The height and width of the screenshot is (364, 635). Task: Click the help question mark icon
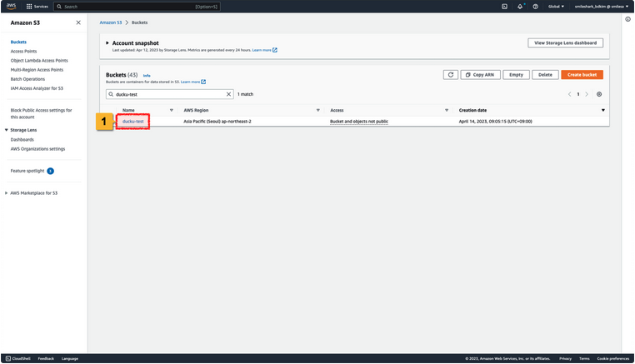(535, 6)
